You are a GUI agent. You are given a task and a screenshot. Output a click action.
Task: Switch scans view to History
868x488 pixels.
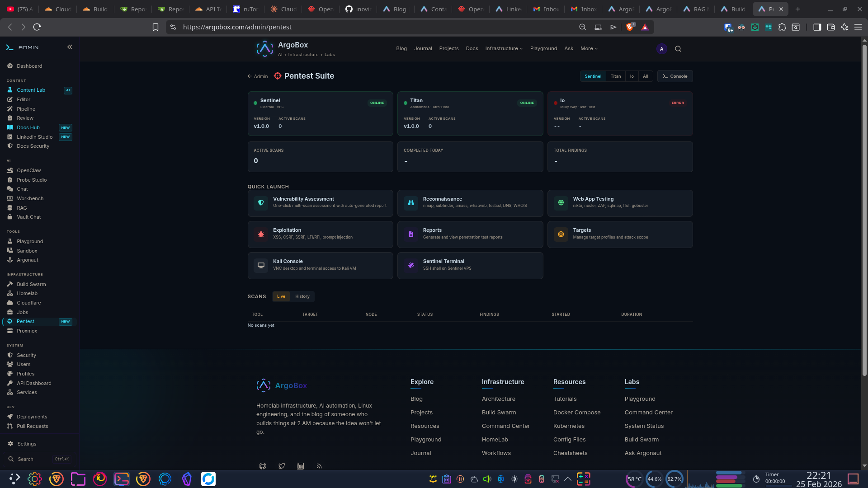point(302,296)
